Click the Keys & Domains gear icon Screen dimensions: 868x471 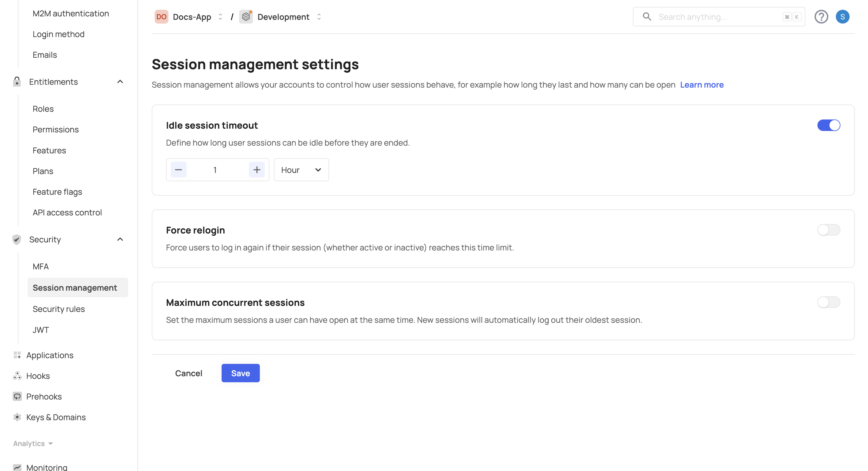tap(17, 417)
